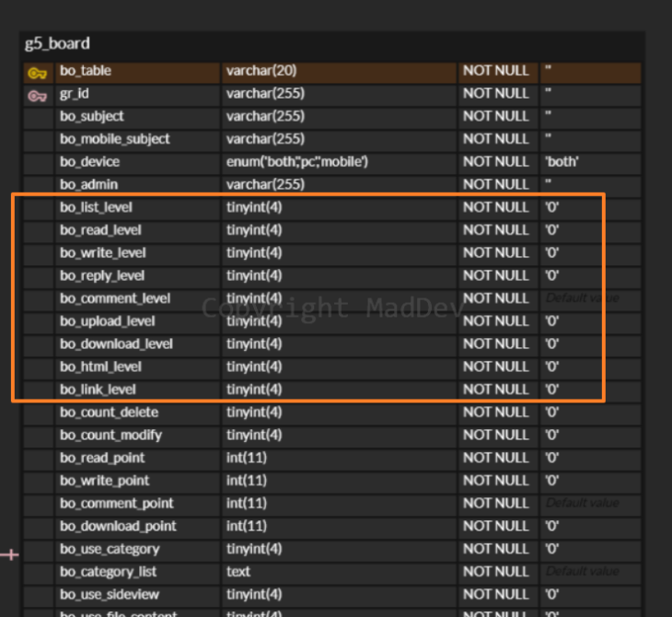Select the g5_board table title
Image resolution: width=672 pixels, height=617 pixels.
[x=57, y=44]
